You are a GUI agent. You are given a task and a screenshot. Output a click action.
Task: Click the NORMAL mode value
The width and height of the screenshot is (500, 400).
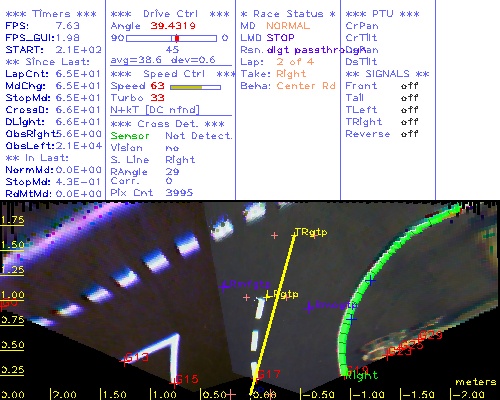288,26
